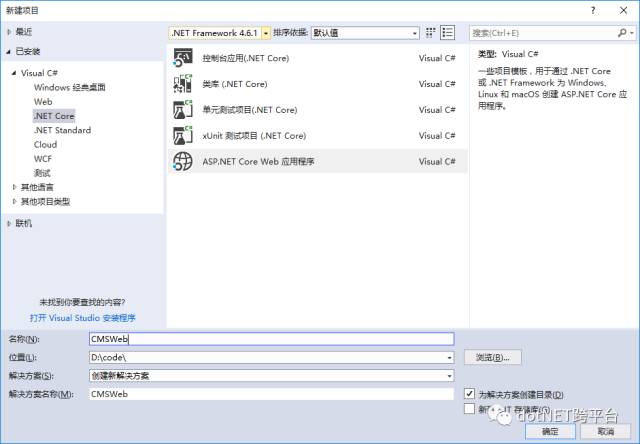Select the Unit Test Project (.NET Core) icon
Screen dimensions: 640x444
pos(182,110)
